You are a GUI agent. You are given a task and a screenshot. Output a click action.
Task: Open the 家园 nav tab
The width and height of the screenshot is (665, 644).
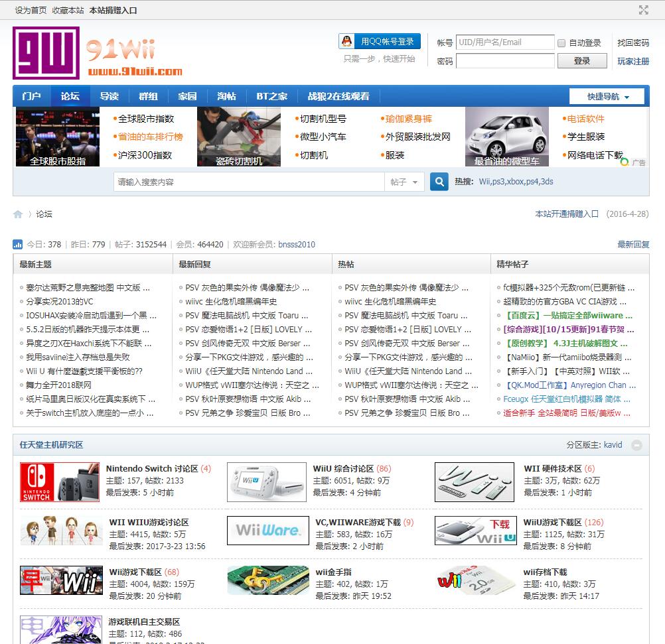[187, 96]
